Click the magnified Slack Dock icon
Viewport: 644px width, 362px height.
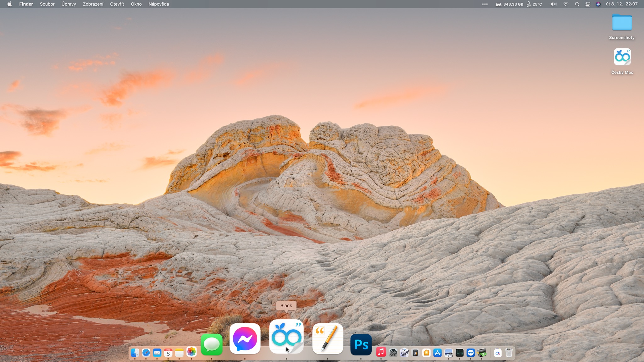[286, 337]
